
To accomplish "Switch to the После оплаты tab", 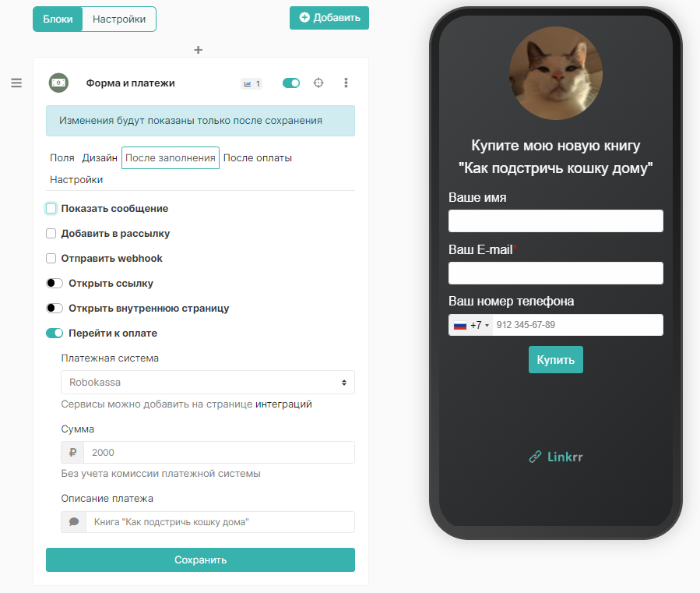I will click(x=258, y=157).
